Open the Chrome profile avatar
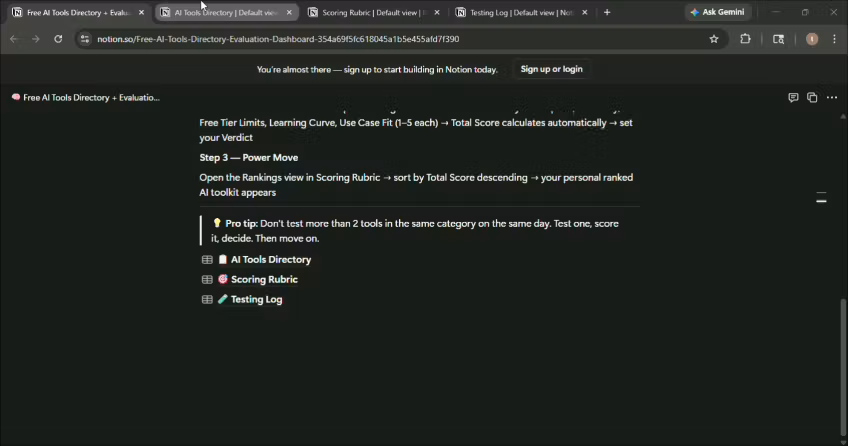848x446 pixels. click(812, 39)
